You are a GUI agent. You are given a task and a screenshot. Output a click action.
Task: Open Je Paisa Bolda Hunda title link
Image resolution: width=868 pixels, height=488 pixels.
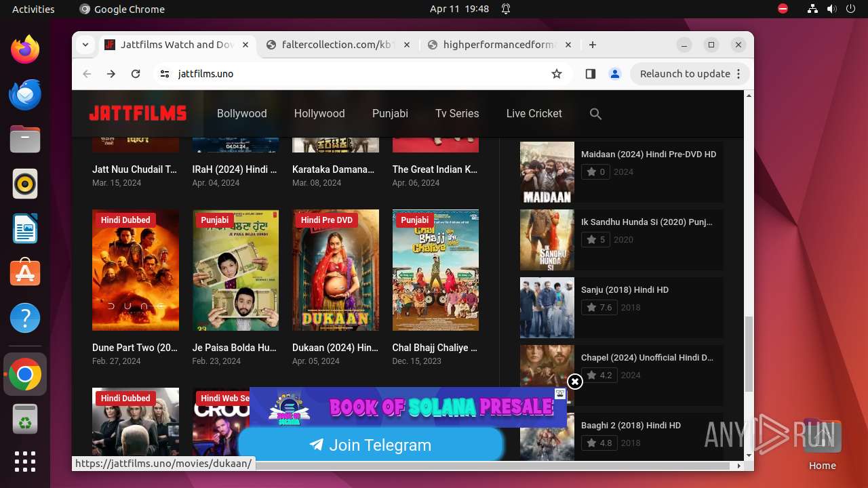(x=235, y=348)
